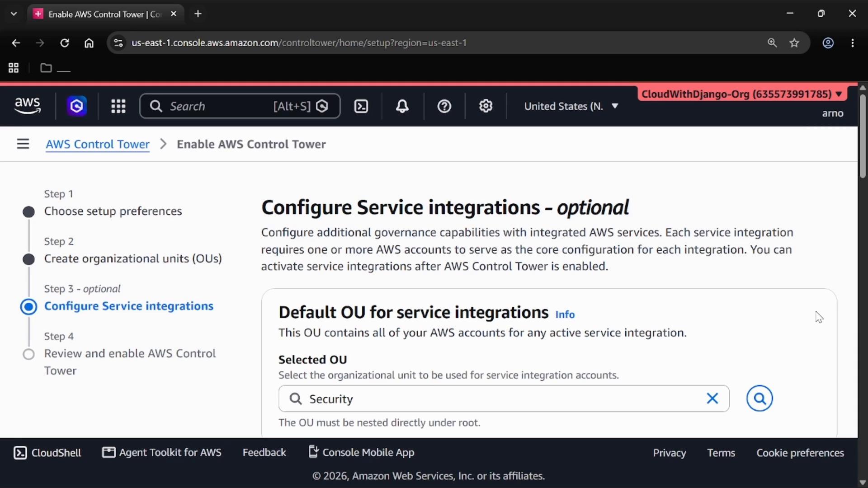The height and width of the screenshot is (488, 868).
Task: Follow the AWS Control Tower breadcrumb link
Action: point(98,144)
